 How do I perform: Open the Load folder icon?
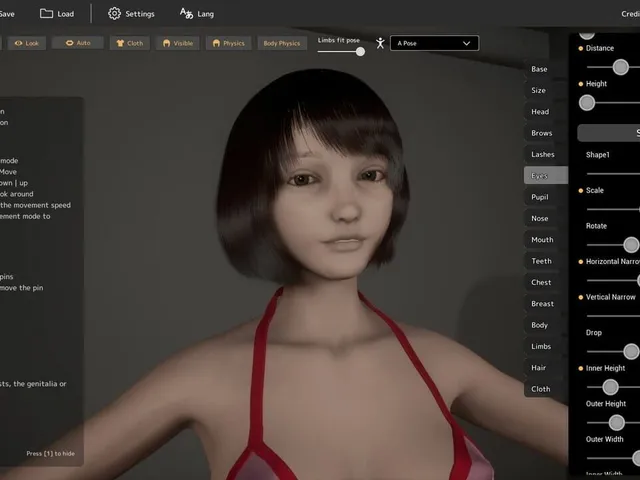click(x=46, y=13)
